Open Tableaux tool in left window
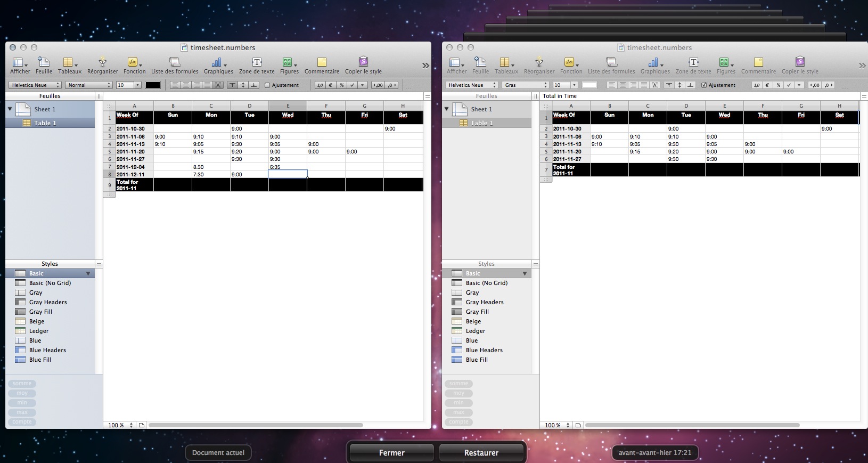 [x=70, y=66]
